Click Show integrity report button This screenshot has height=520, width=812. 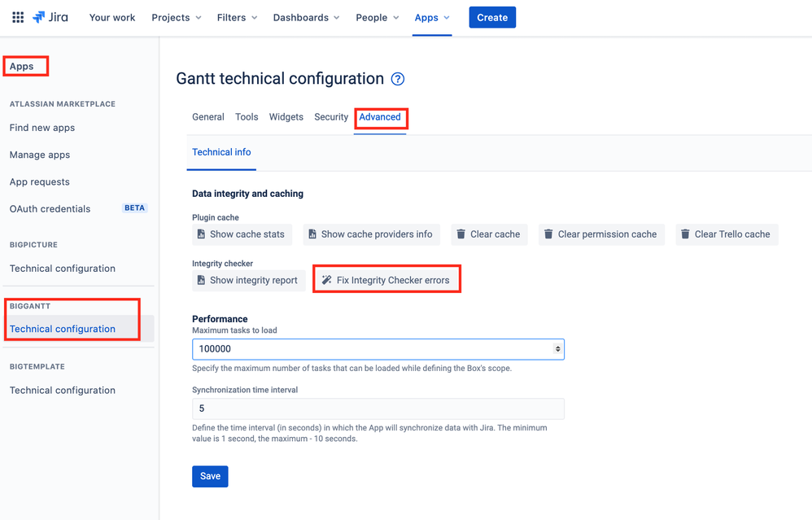point(249,280)
